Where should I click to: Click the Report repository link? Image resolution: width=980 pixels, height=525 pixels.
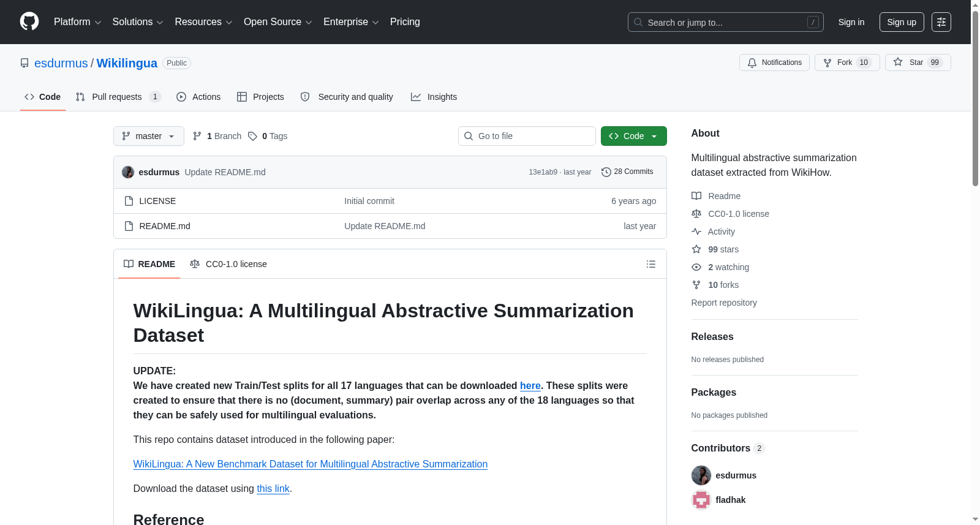pos(724,303)
